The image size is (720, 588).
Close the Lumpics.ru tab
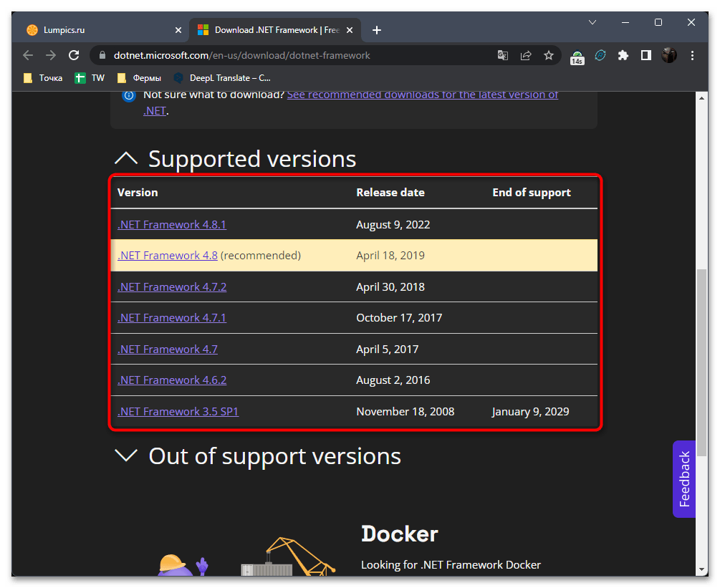pyautogui.click(x=178, y=30)
